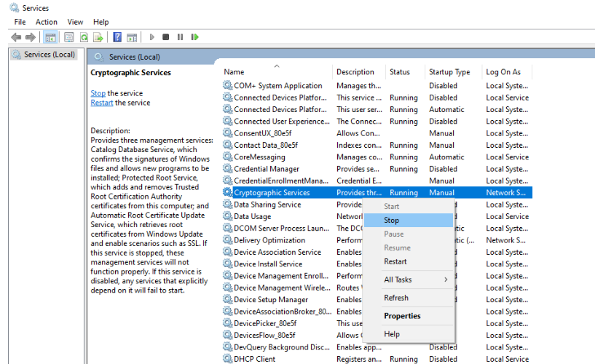595x364 pixels.
Task: Expand the All Tasks submenu arrow
Action: tap(445, 280)
